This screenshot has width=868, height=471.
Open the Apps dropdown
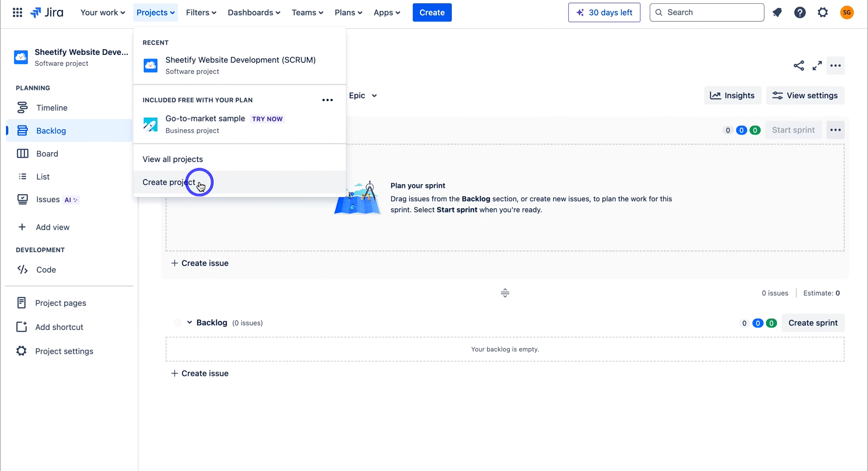387,13
